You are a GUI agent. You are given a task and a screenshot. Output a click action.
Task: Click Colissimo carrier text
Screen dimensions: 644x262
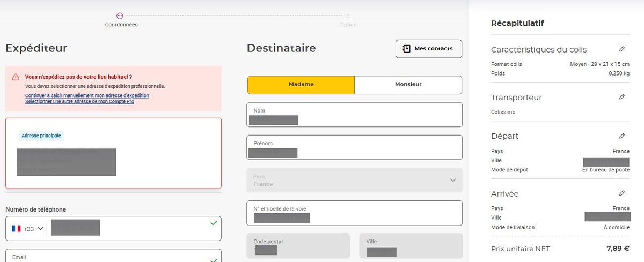(503, 113)
